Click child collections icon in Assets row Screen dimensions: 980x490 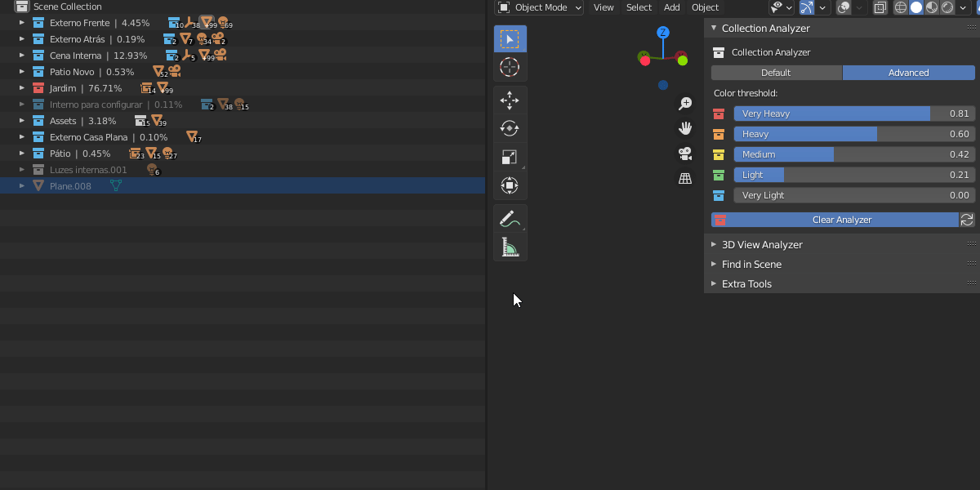(141, 121)
